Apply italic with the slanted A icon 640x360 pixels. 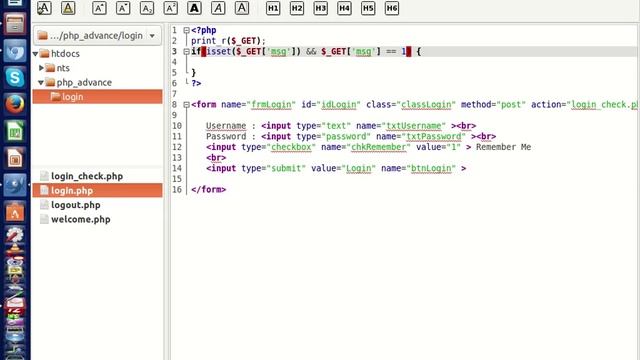click(x=218, y=8)
